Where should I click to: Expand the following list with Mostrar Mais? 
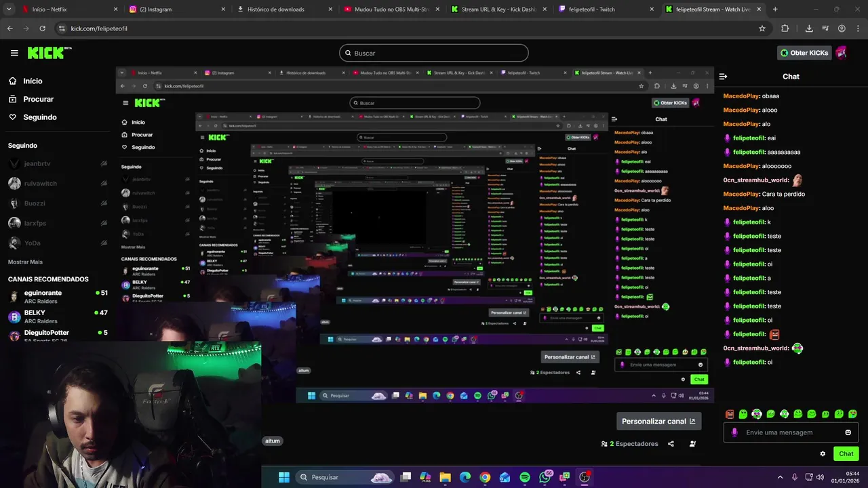click(x=25, y=262)
